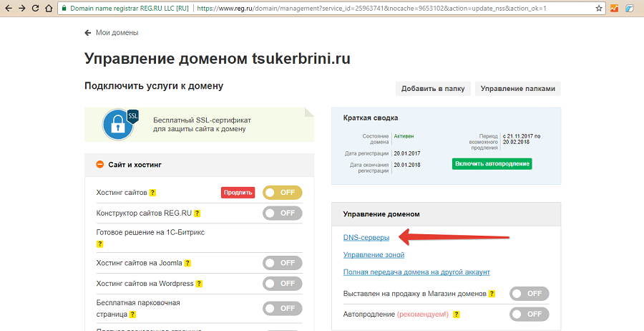The height and width of the screenshot is (331, 644).
Task: Open the browser home page icon
Action: click(49, 8)
